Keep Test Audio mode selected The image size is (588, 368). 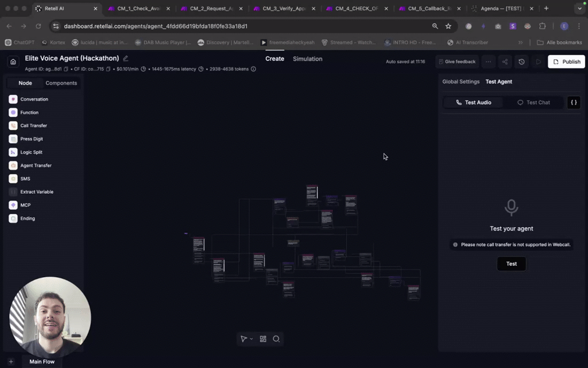(472, 102)
